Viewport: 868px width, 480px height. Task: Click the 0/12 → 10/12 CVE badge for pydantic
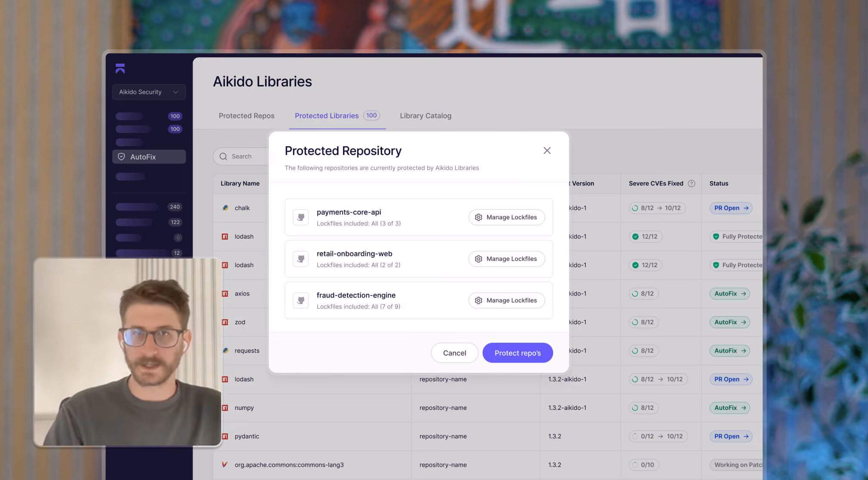[x=658, y=436]
